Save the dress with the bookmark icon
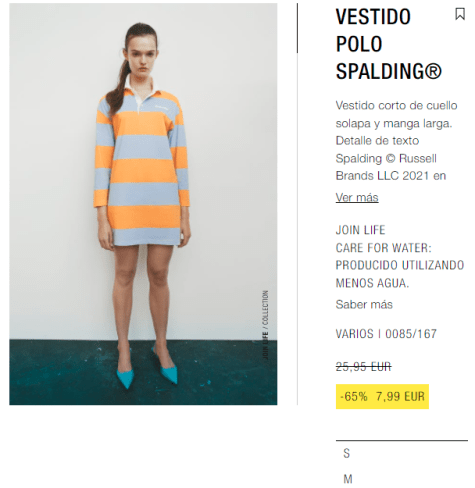Screen dimensions: 475x488 (x=460, y=14)
